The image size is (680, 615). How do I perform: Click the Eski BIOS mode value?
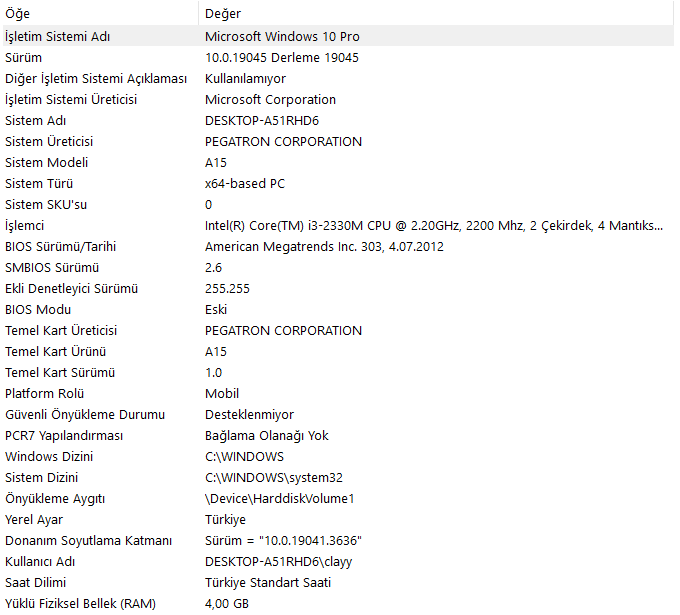[x=216, y=310]
